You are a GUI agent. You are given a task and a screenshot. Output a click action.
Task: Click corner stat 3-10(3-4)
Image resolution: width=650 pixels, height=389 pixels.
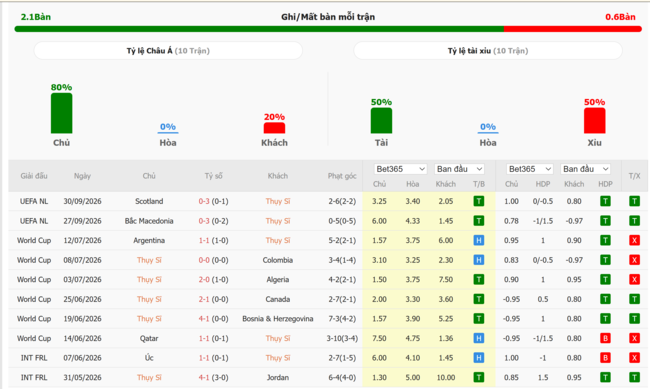(342, 338)
